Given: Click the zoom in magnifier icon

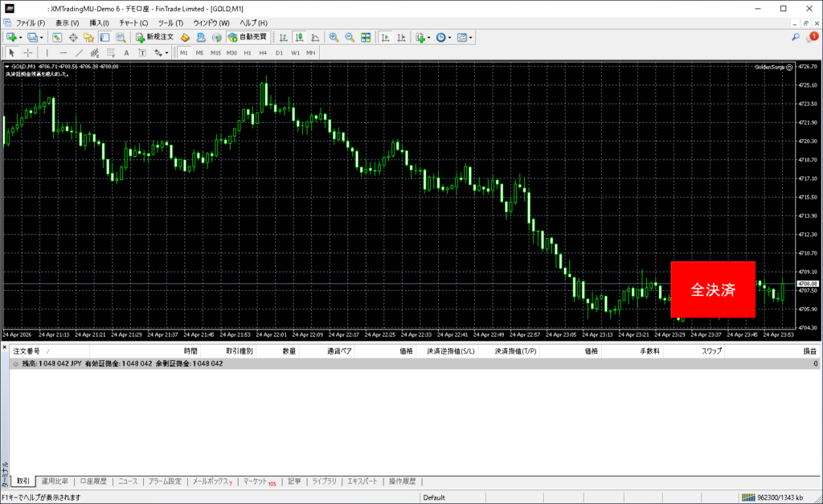Looking at the screenshot, I should [334, 37].
